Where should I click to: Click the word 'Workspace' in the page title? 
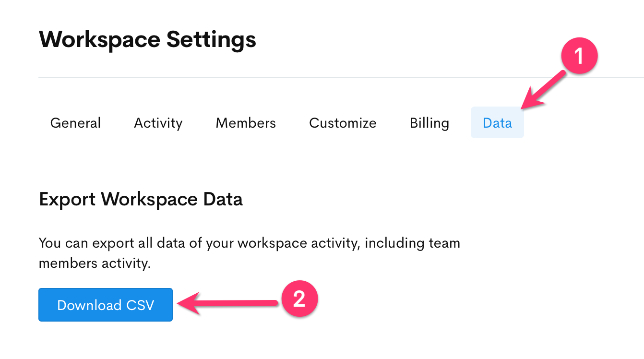[x=99, y=39]
